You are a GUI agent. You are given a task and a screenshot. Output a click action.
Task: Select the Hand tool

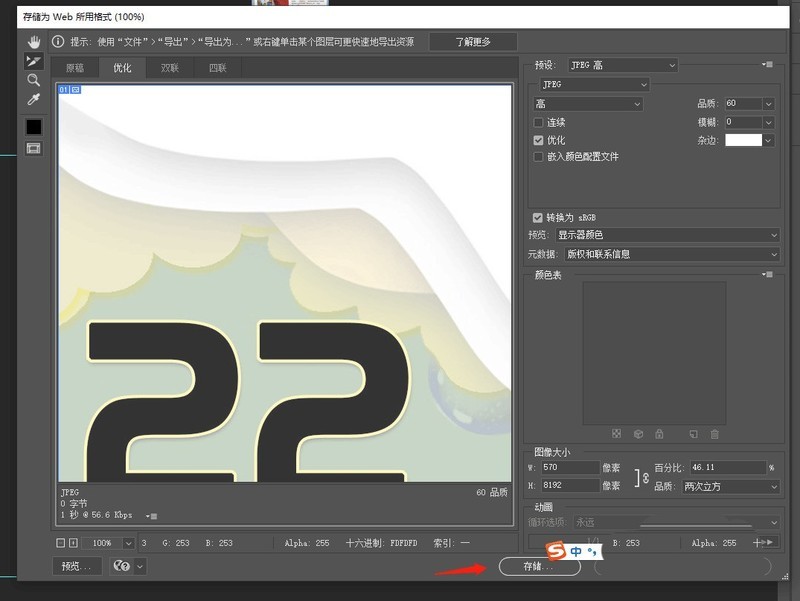click(x=34, y=42)
